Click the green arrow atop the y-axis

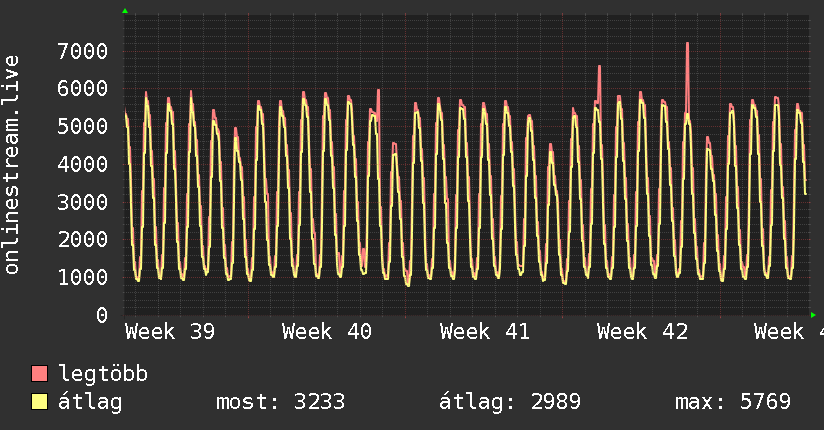[x=125, y=11]
